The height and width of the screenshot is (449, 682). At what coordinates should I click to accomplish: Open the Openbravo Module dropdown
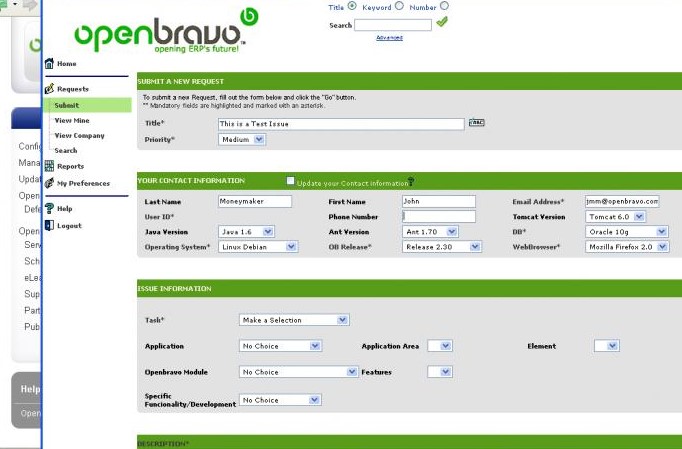pos(299,372)
